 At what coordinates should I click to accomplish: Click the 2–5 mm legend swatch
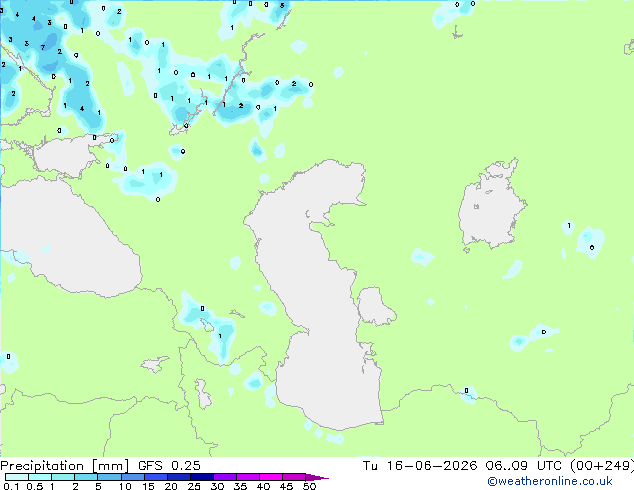pos(86,477)
